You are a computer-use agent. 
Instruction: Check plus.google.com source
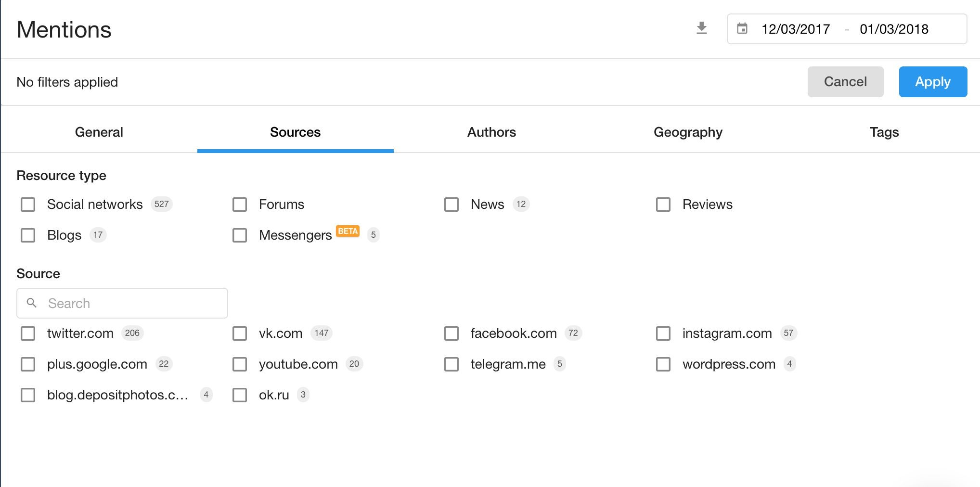pos(28,364)
